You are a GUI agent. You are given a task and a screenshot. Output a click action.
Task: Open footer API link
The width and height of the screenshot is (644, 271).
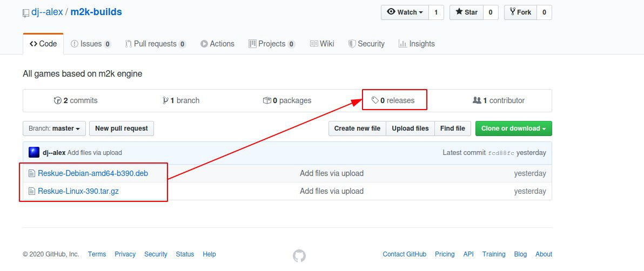[x=468, y=254]
